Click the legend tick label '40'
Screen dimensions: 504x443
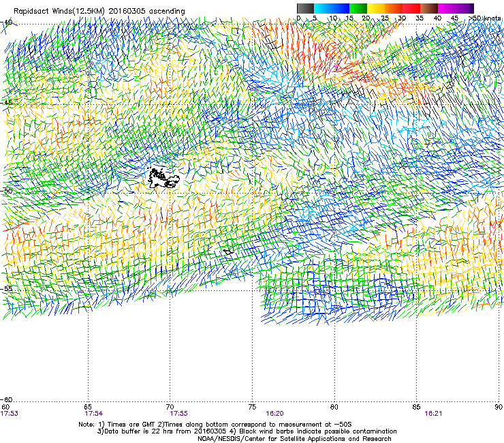[437, 18]
